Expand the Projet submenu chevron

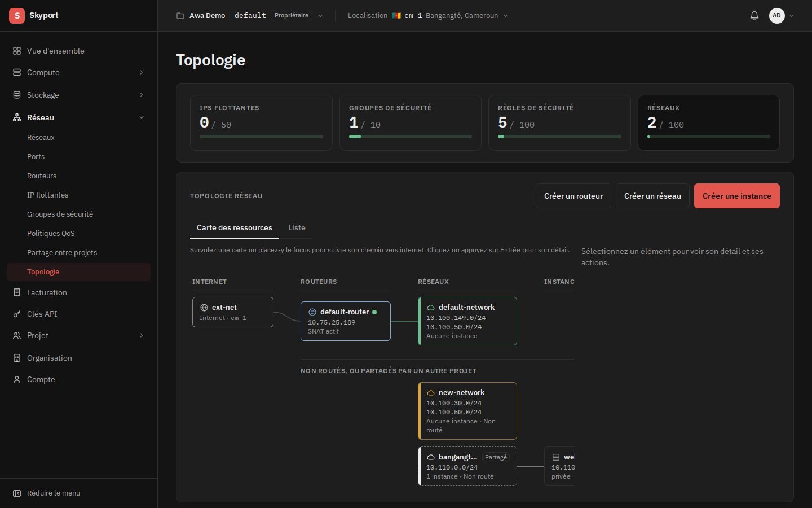[x=142, y=335]
